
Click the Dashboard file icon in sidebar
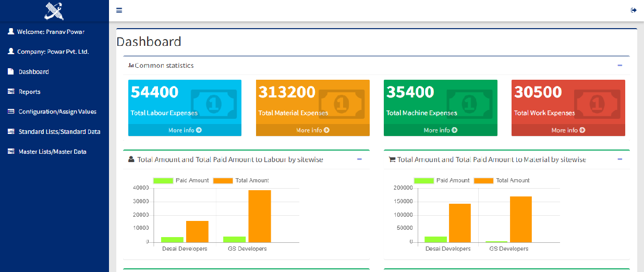(10, 72)
